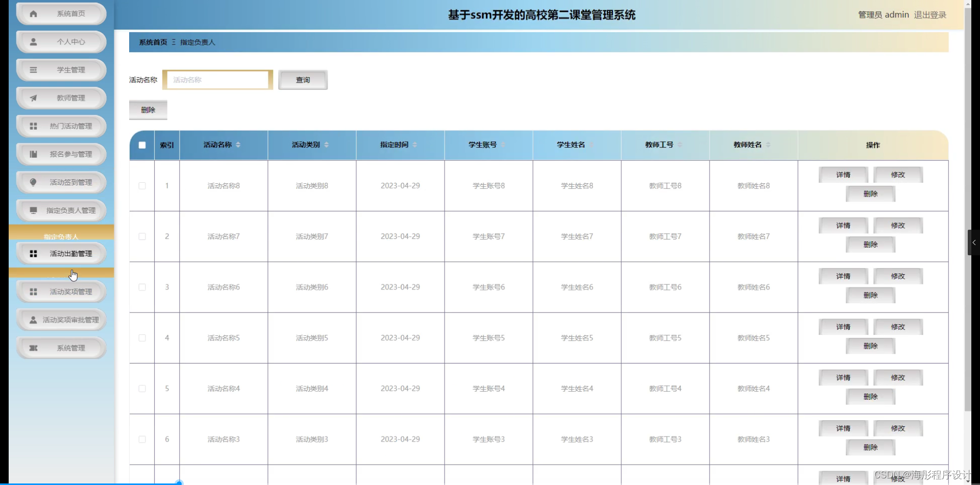Screen dimensions: 980x485
Task: Open 系统管理 in the sidebar menu
Action: point(61,348)
